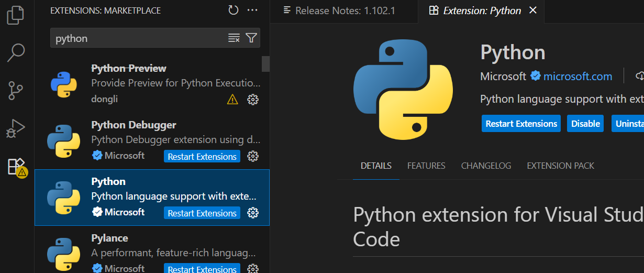Click Python Preview extension icon
This screenshot has height=273, width=644.
[x=63, y=85]
